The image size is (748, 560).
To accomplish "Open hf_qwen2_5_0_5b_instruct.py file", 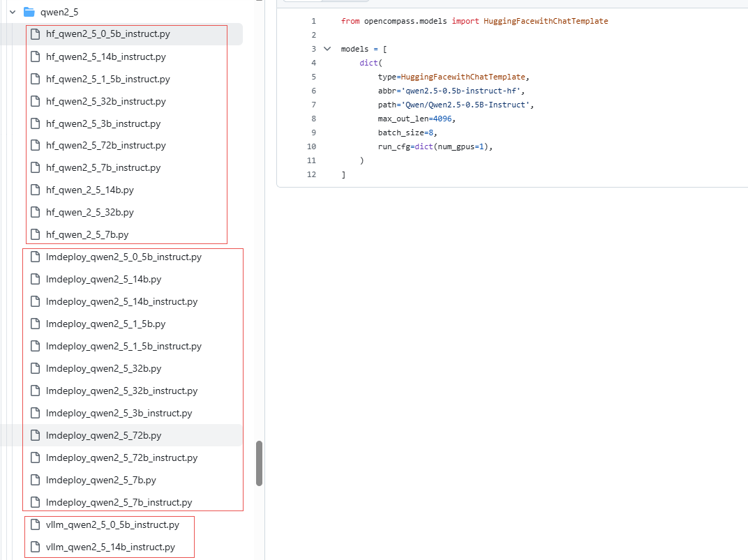I will 108,34.
